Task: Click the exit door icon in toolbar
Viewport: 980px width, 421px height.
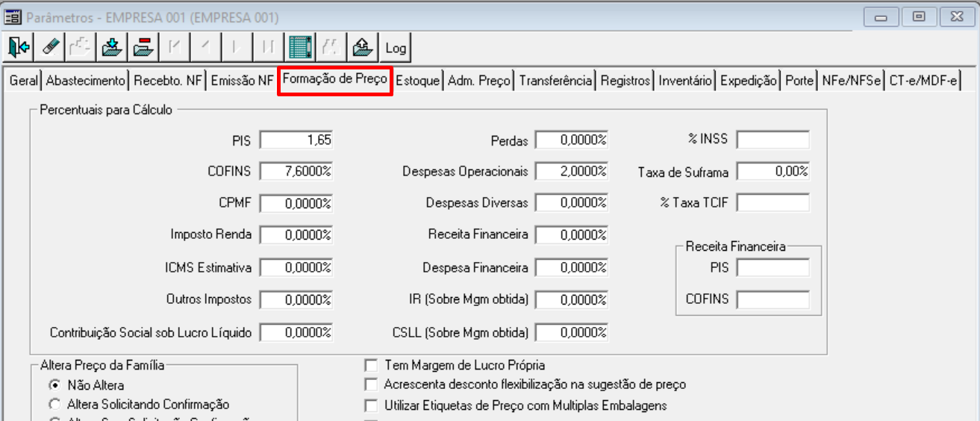Action: [19, 48]
